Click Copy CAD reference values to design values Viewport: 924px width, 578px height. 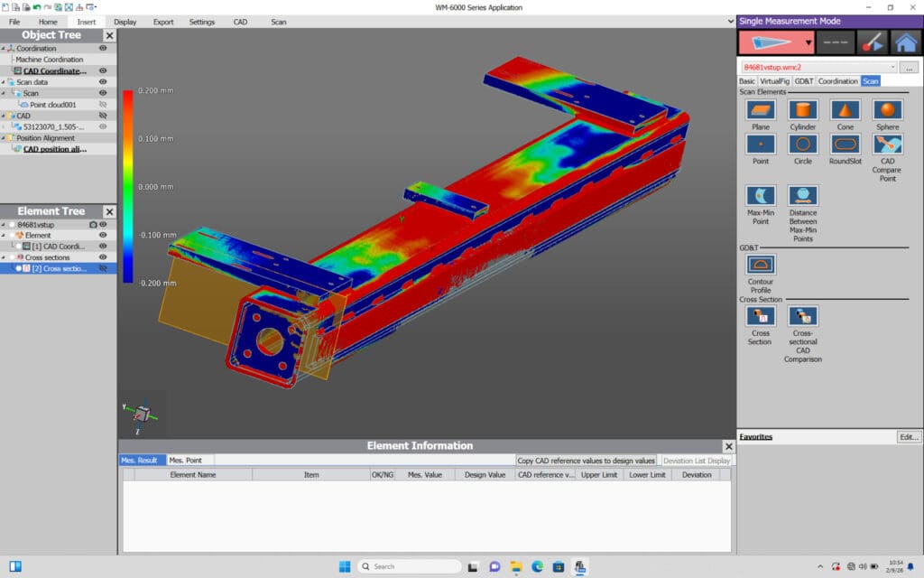pos(587,461)
